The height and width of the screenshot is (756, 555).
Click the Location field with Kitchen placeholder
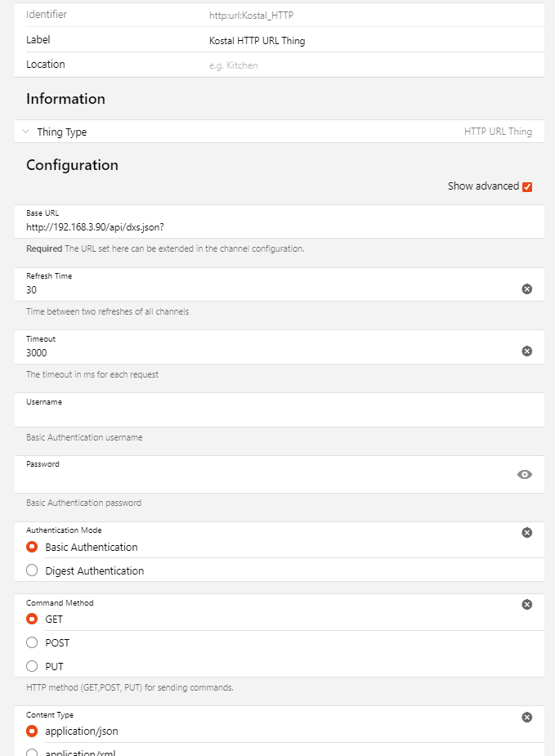click(x=327, y=65)
